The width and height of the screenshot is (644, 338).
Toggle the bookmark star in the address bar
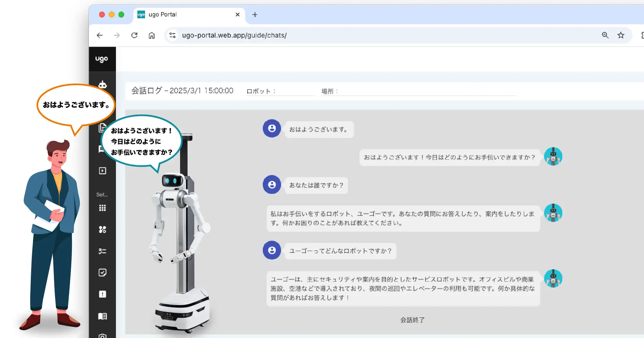(621, 35)
